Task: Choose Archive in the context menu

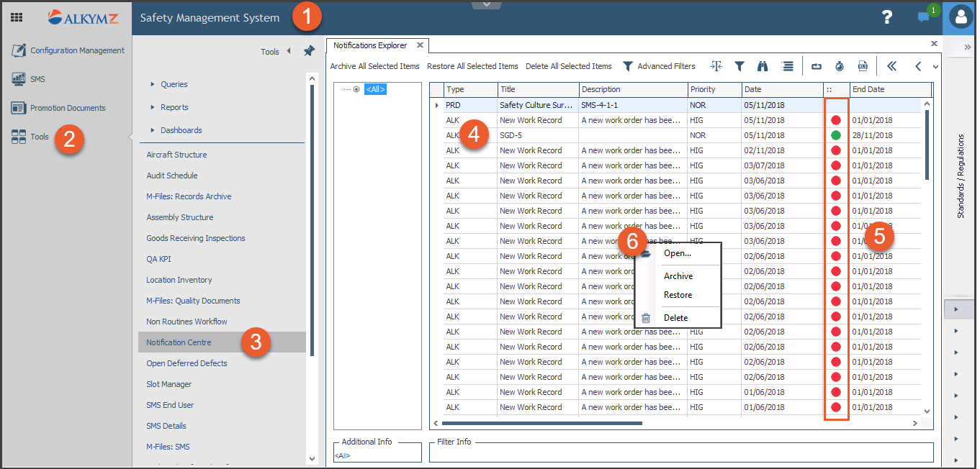Action: [x=678, y=276]
